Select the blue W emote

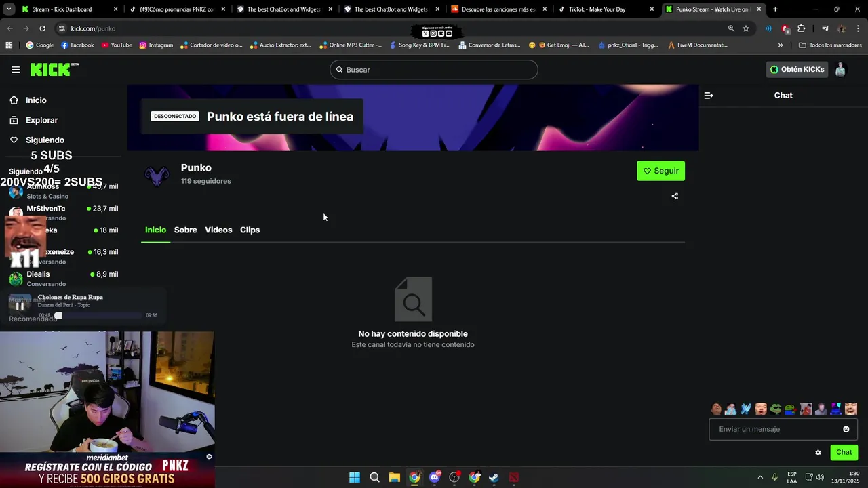coord(746,409)
